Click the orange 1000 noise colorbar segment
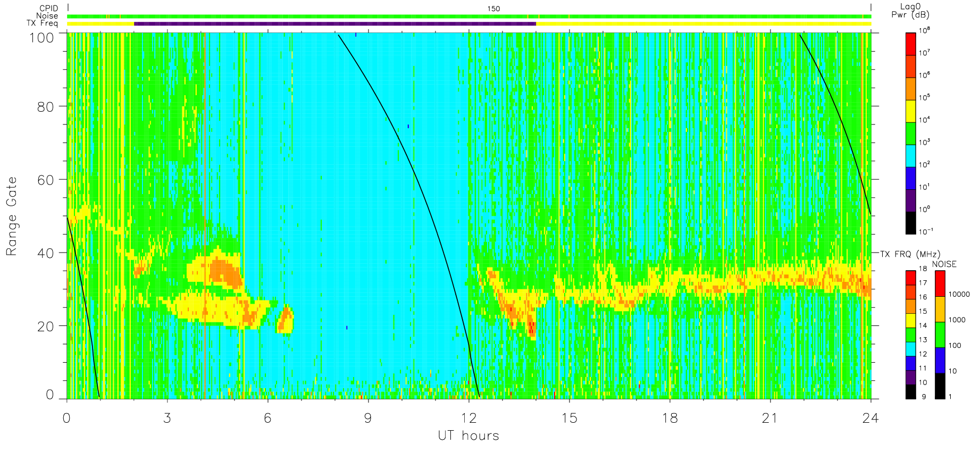980x452 pixels. (x=940, y=309)
